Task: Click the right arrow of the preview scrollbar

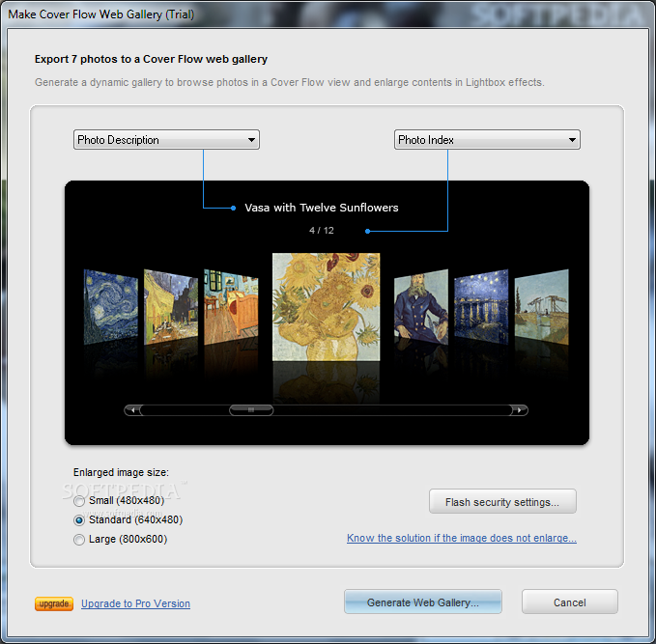Action: pos(519,410)
